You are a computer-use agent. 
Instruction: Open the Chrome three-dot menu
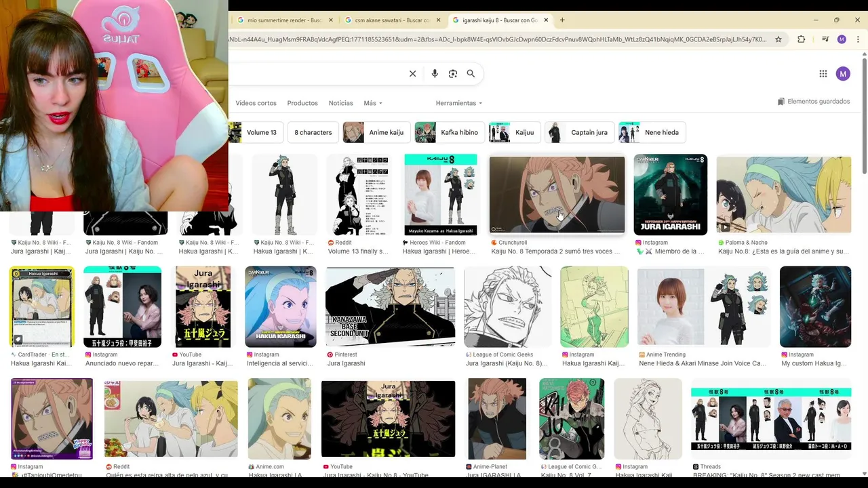[x=858, y=39]
